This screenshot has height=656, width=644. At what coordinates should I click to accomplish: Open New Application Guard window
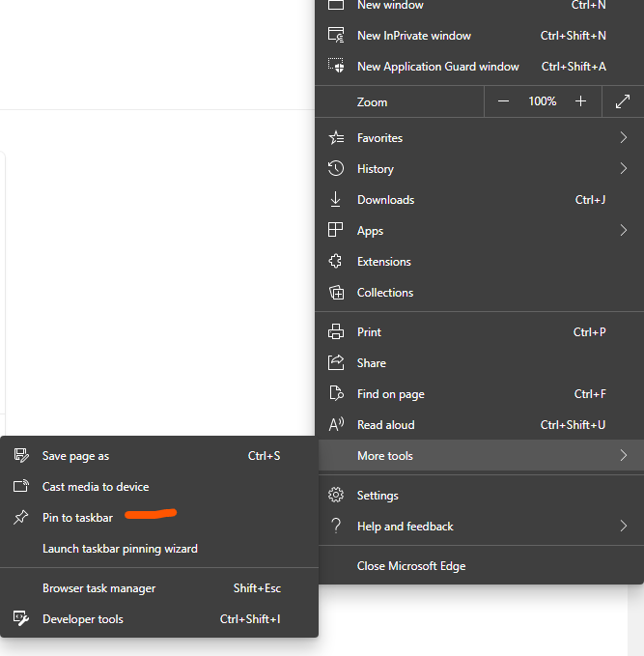click(479, 67)
